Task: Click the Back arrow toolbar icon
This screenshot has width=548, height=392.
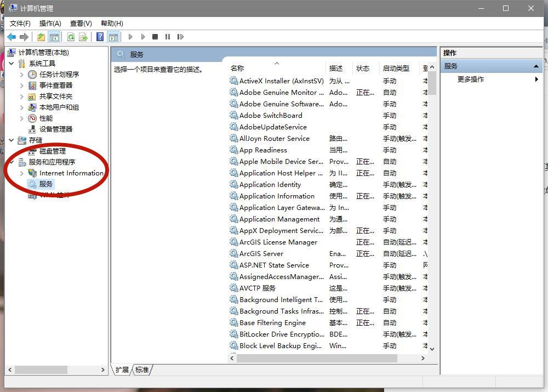Action: tap(11, 37)
